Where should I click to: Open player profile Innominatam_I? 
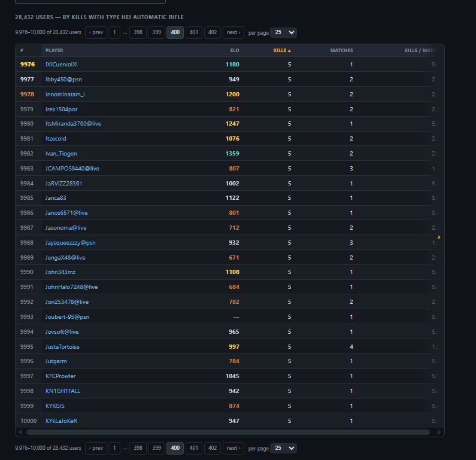tap(65, 95)
